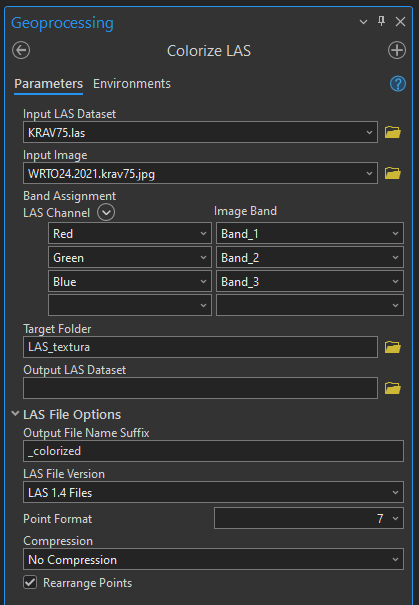The height and width of the screenshot is (605, 419).
Task: Browse for Input Image folder icon
Action: (393, 173)
